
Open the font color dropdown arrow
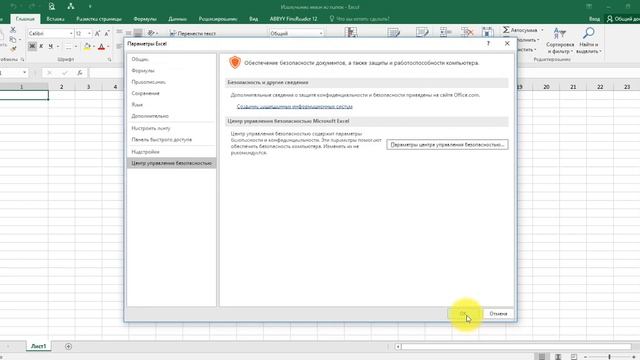coord(108,47)
